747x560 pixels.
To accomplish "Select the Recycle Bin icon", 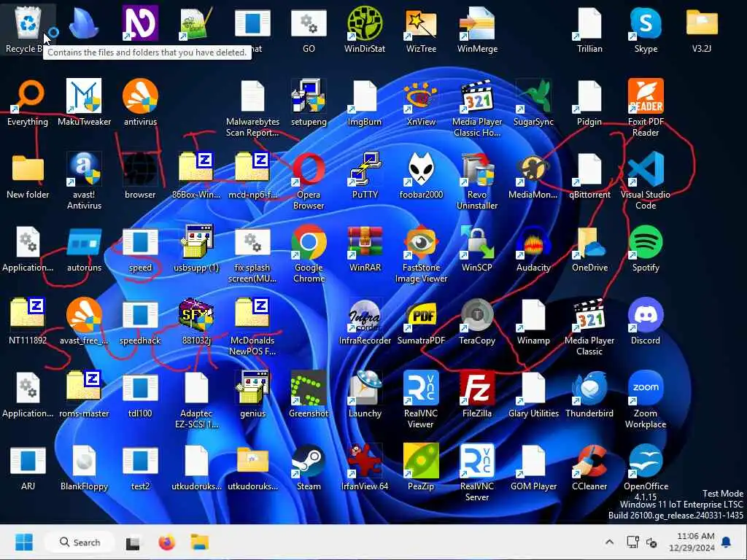I will click(x=28, y=23).
